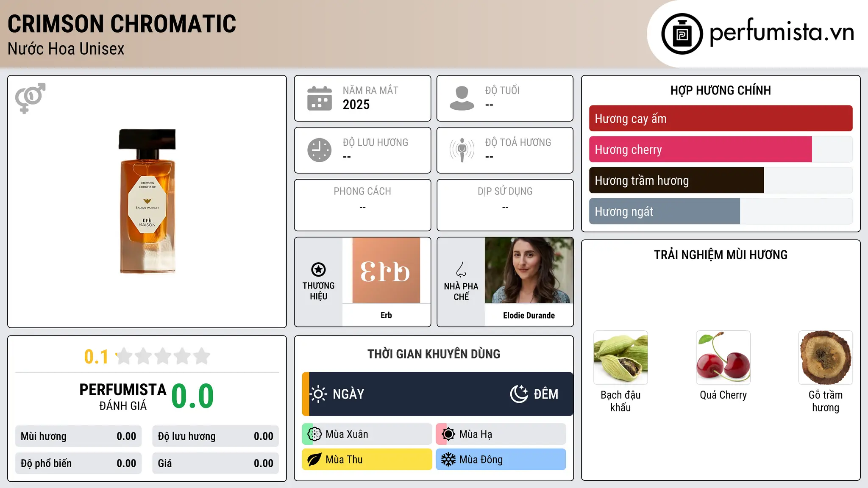The height and width of the screenshot is (488, 868).
Task: Click the Ngày label in day-night bar
Action: click(x=348, y=394)
